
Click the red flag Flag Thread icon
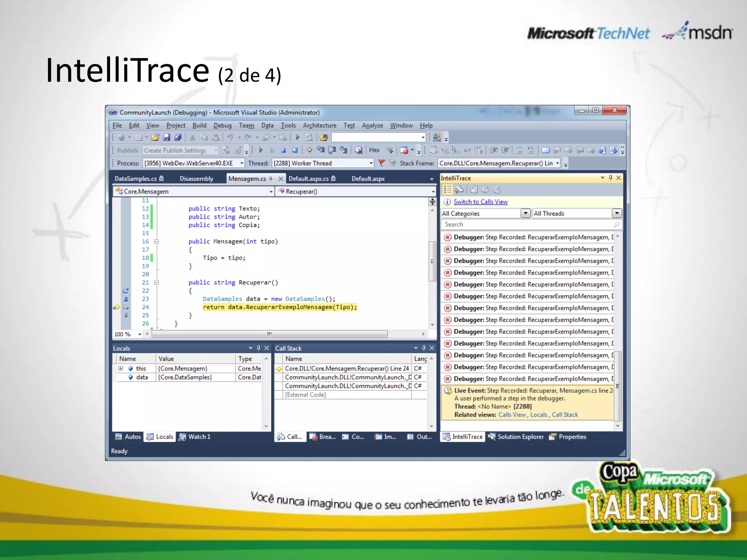click(382, 163)
